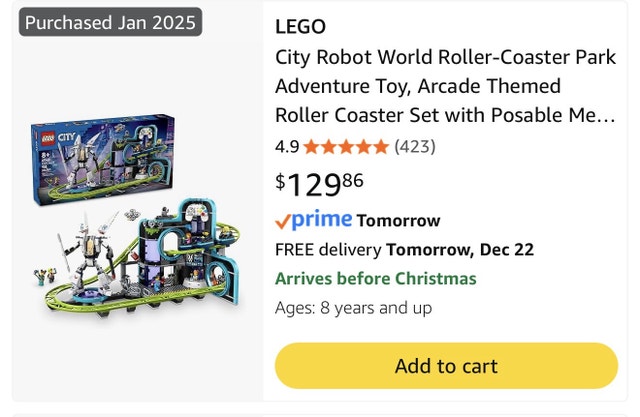Click the Ages: 8 years and up text
The image size is (640, 417).
(353, 307)
